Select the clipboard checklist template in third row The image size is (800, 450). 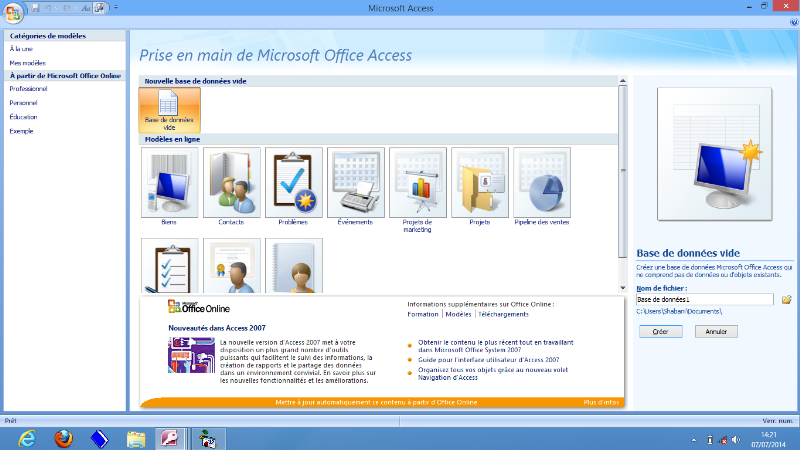169,266
